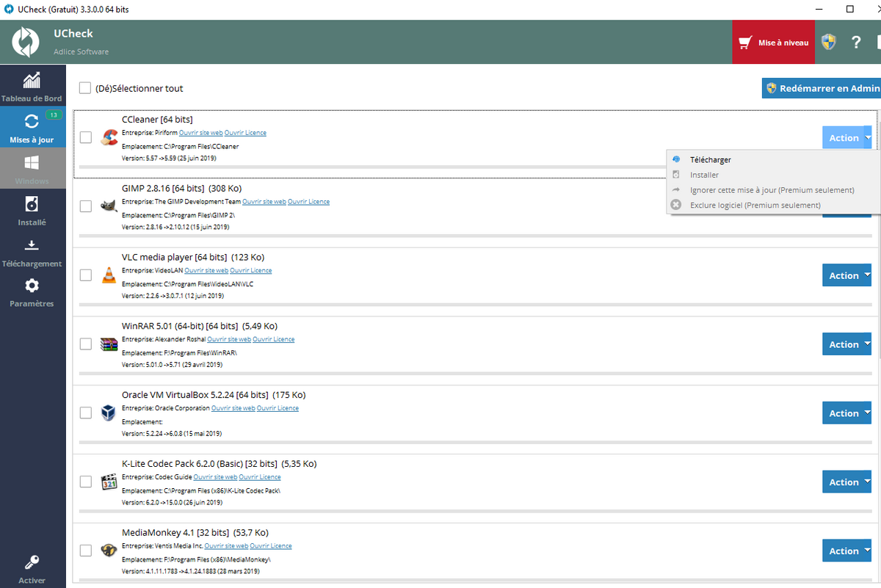Image resolution: width=881 pixels, height=588 pixels.
Task: Click Redémarrer en Admin button
Action: tap(821, 88)
